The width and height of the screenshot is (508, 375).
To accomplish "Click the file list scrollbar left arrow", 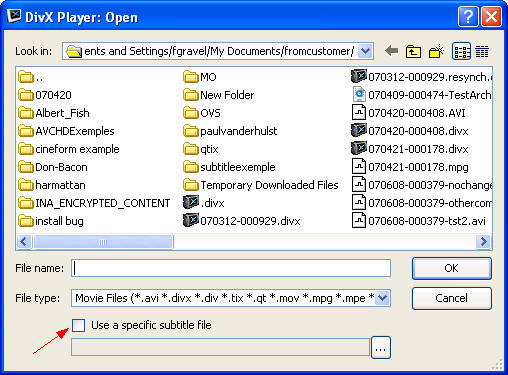I will pyautogui.click(x=24, y=241).
